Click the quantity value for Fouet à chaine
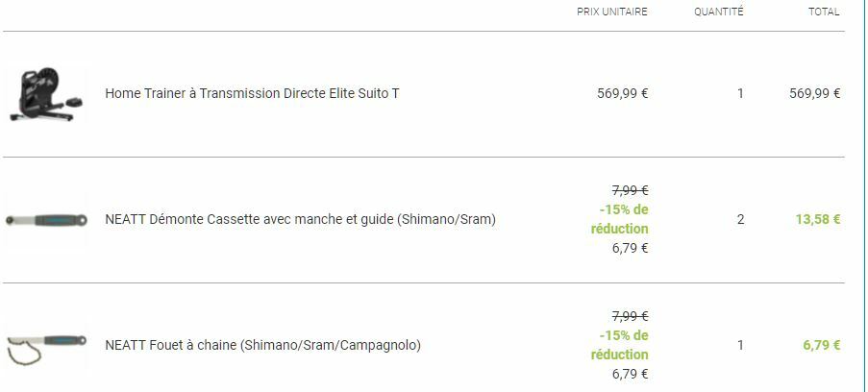This screenshot has height=392, width=868. point(740,346)
